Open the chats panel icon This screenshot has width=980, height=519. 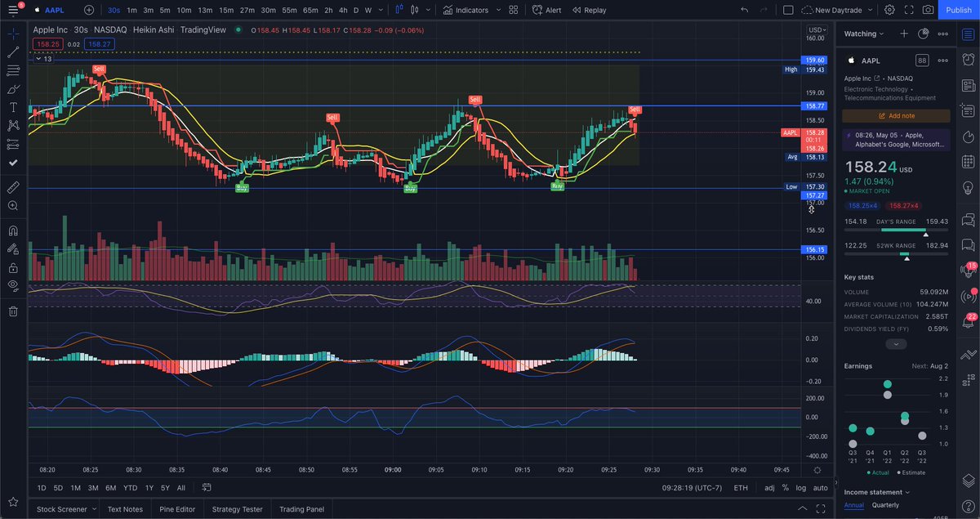(x=968, y=219)
